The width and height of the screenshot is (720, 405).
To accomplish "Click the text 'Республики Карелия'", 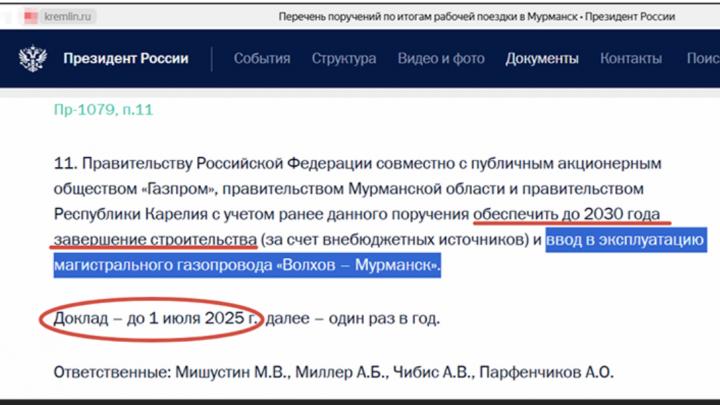I will tap(131, 214).
